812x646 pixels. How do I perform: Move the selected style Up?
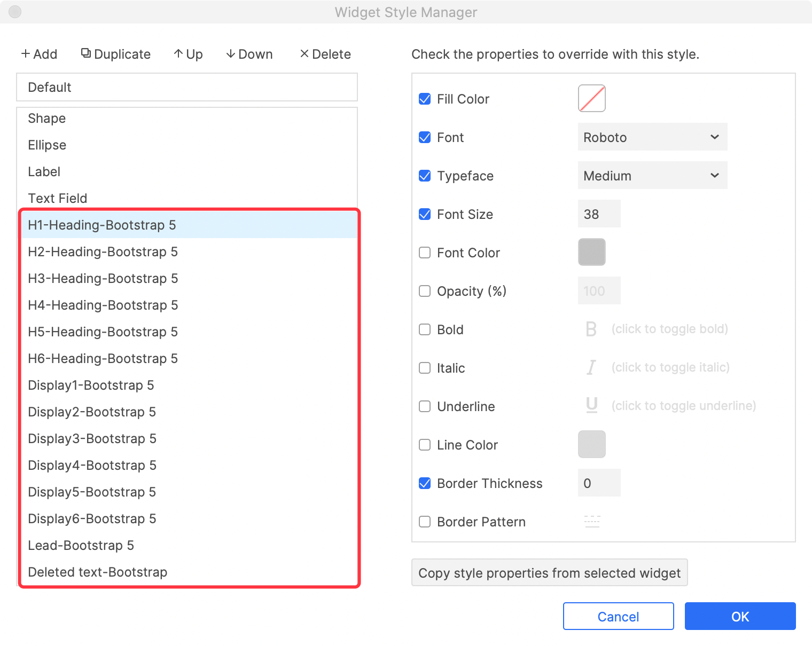tap(188, 54)
